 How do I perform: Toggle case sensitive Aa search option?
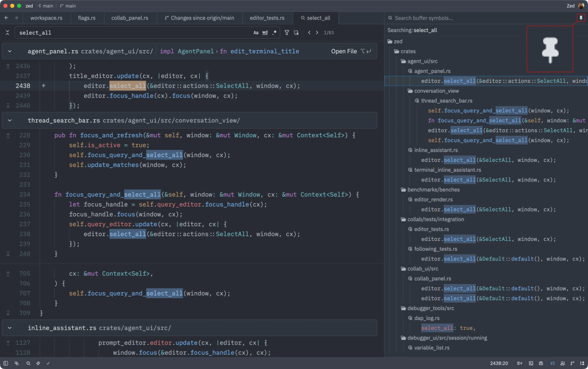tap(256, 33)
